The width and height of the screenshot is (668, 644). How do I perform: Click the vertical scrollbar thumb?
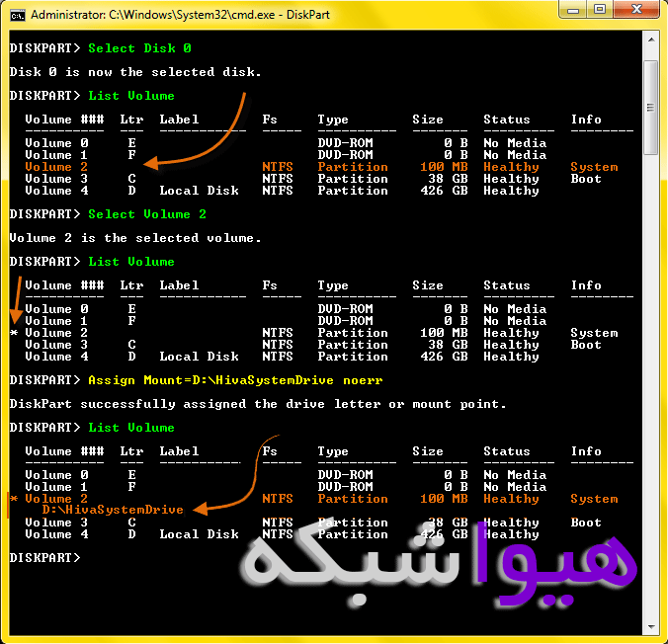coord(651,108)
